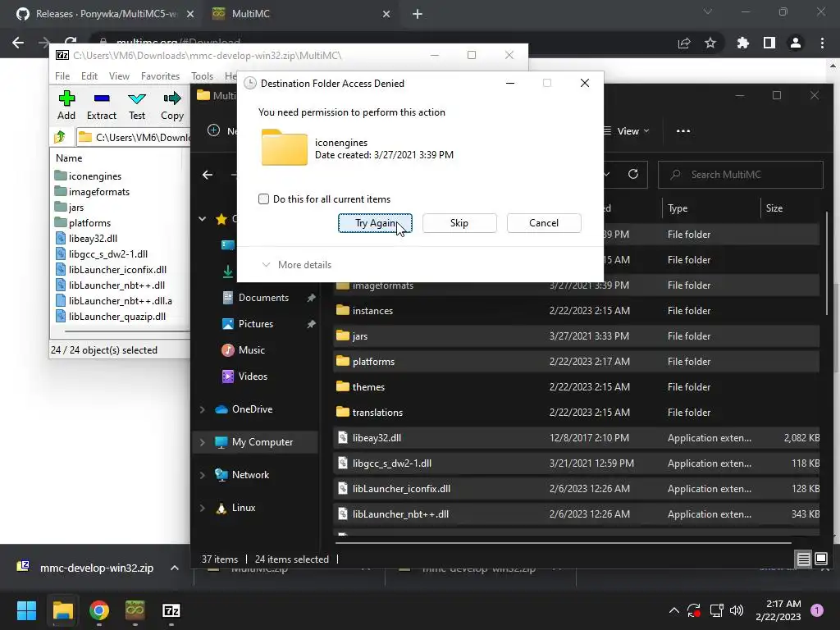Open Pictures in Explorer sidebar
840x630 pixels.
click(256, 324)
